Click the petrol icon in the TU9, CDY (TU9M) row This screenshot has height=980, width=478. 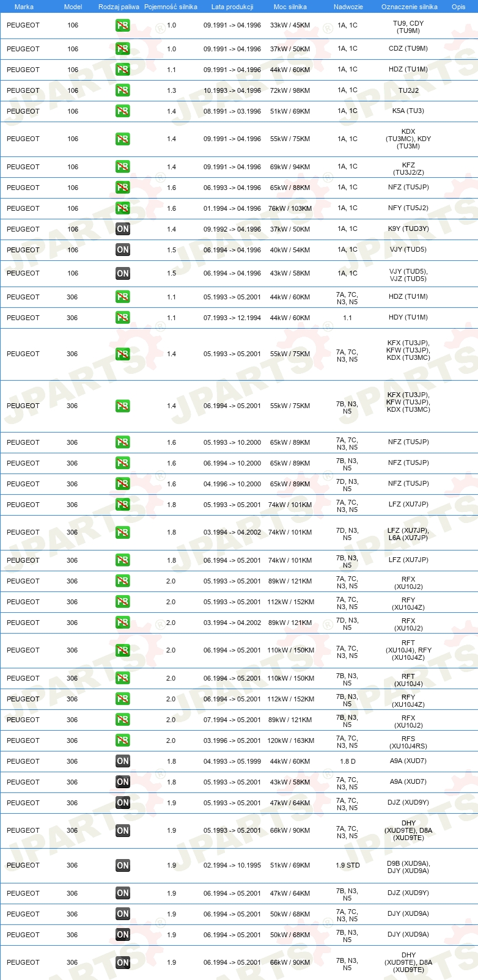click(123, 26)
